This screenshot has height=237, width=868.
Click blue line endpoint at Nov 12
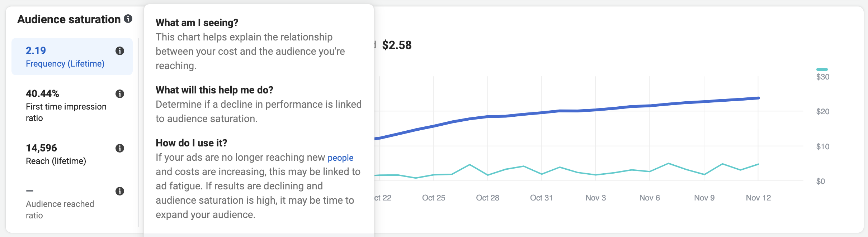pyautogui.click(x=758, y=98)
